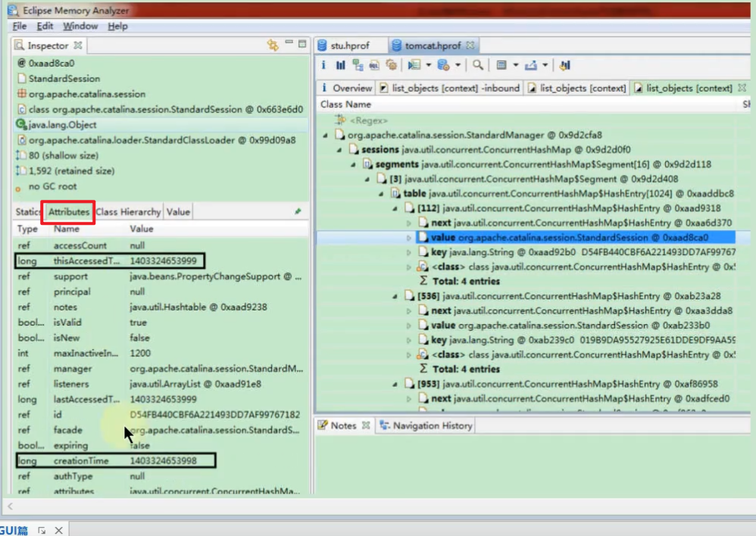The width and height of the screenshot is (756, 536).
Task: Collapse the StandardManager @ 0x9d2cfa8 node
Action: coord(325,136)
